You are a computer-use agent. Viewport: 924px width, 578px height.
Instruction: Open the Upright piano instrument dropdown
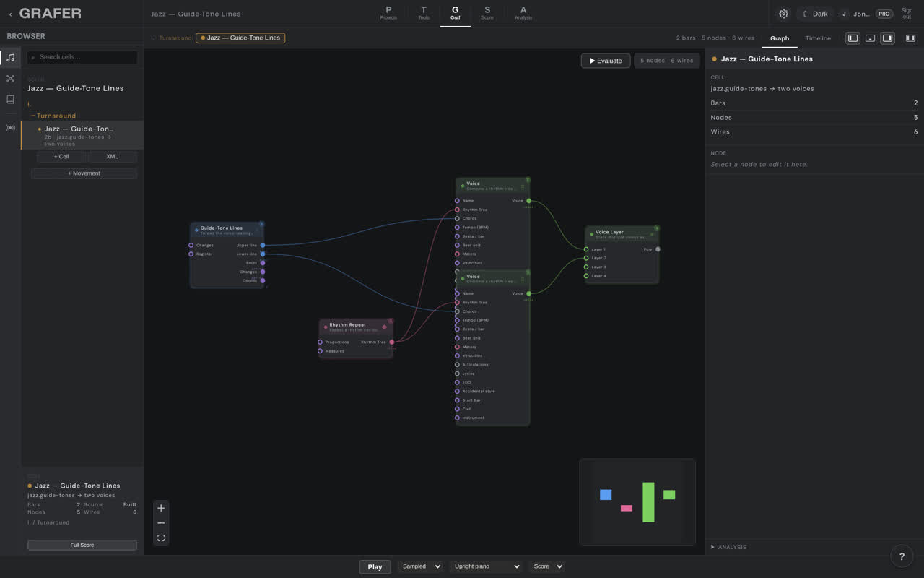point(486,566)
